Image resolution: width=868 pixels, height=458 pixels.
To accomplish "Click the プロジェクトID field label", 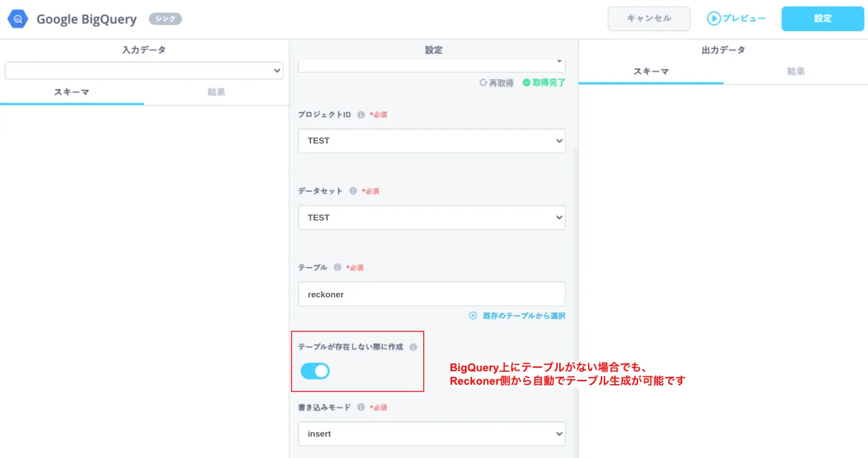I will (x=325, y=115).
